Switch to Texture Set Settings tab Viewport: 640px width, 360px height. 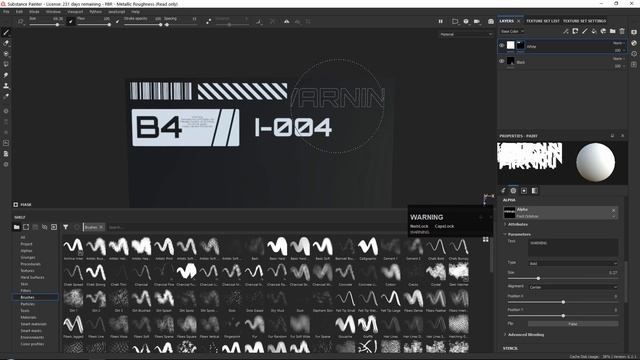(x=584, y=21)
